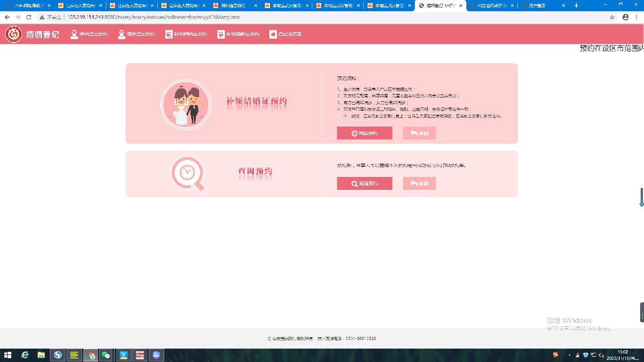Click the Chrome icon on the taskbar
The width and height of the screenshot is (644, 362).
[x=91, y=355]
